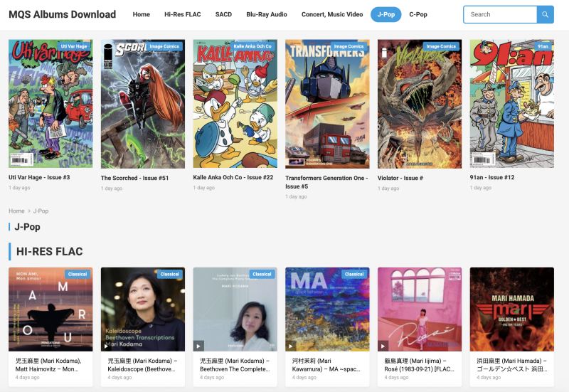Click the search magnifier button
This screenshot has width=569, height=392.
pos(545,14)
